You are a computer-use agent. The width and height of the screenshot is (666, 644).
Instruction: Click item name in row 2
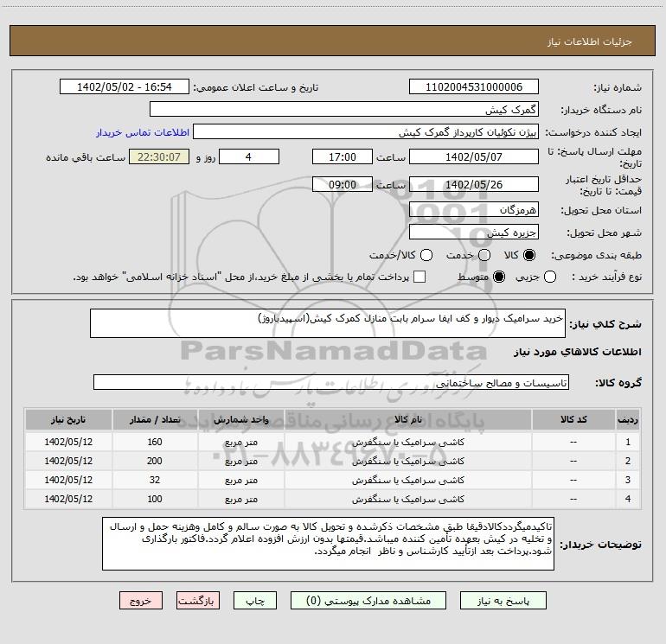407,461
